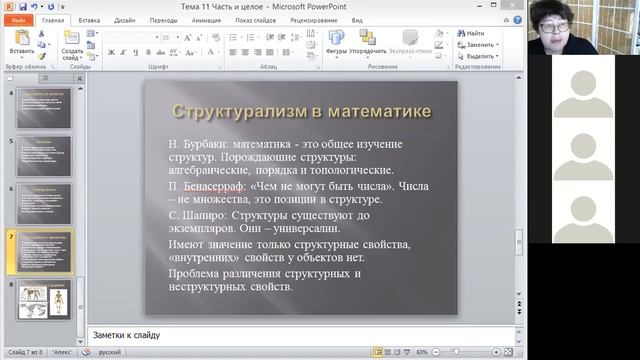Viewport: 640px width, 360px height.
Task: Click the zoom in plus button
Action: pos(496,352)
